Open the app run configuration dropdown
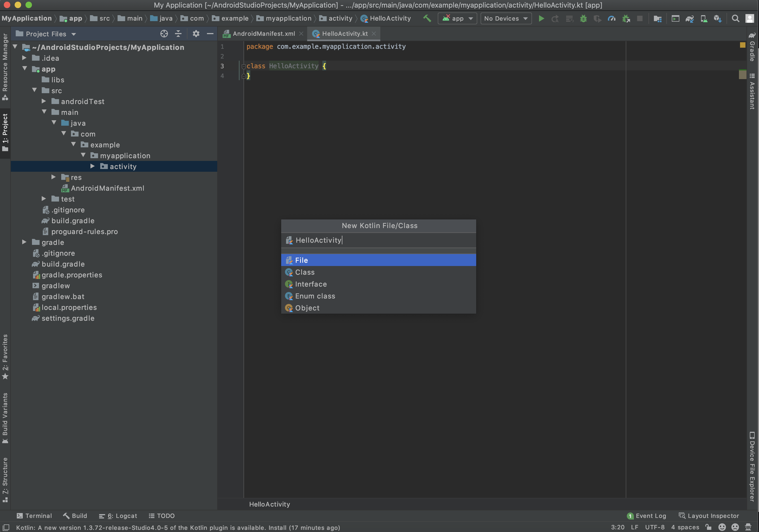Viewport: 759px width, 532px height. coord(457,18)
